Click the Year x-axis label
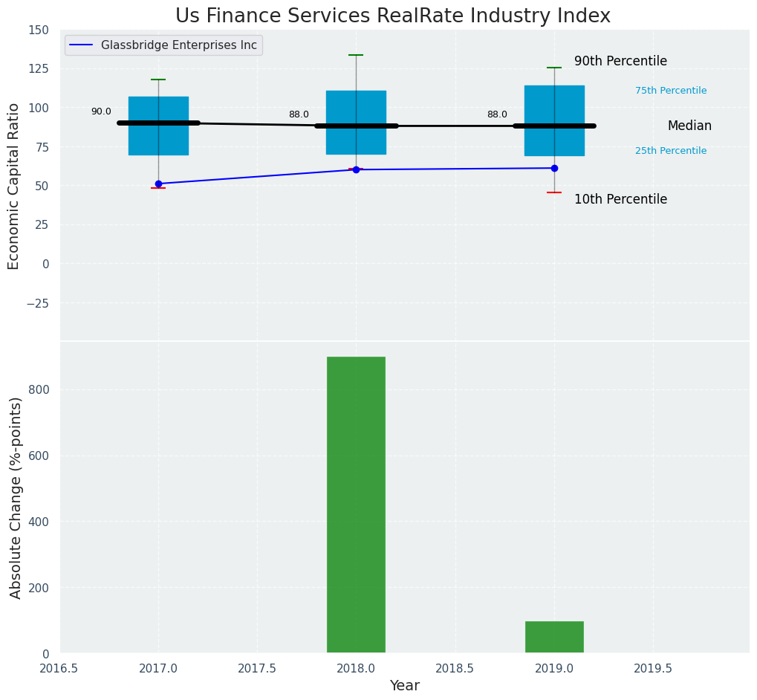Viewport: 757px width, 700px height. click(x=404, y=686)
